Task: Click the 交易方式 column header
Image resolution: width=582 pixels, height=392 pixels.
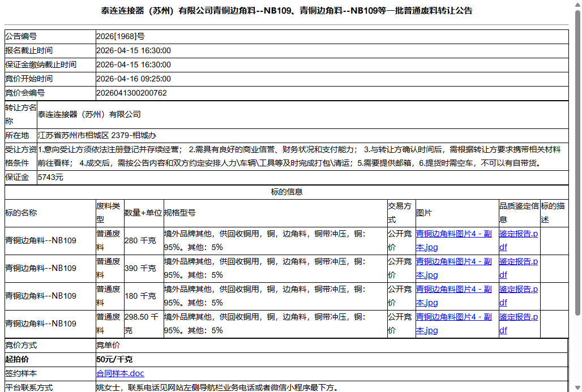Action: coord(399,213)
